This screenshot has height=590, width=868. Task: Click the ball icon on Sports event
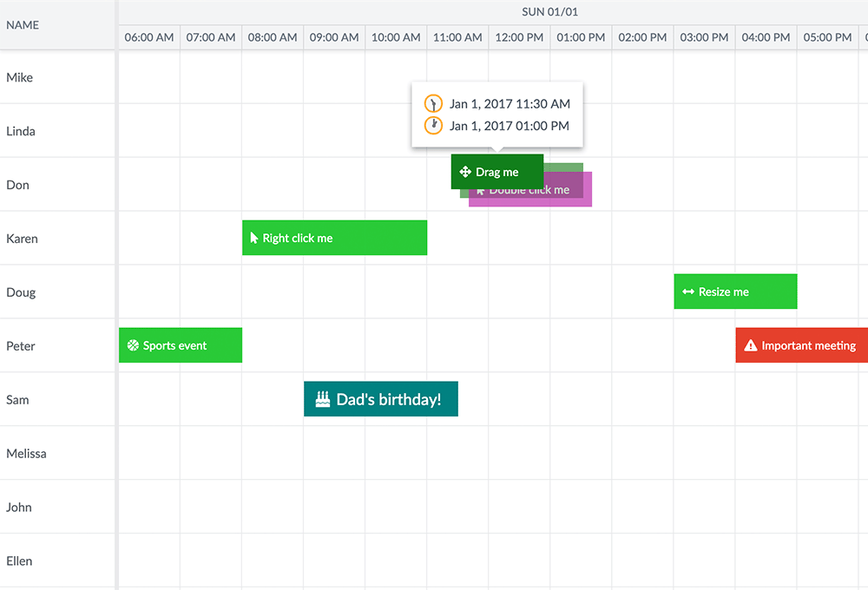pos(133,345)
